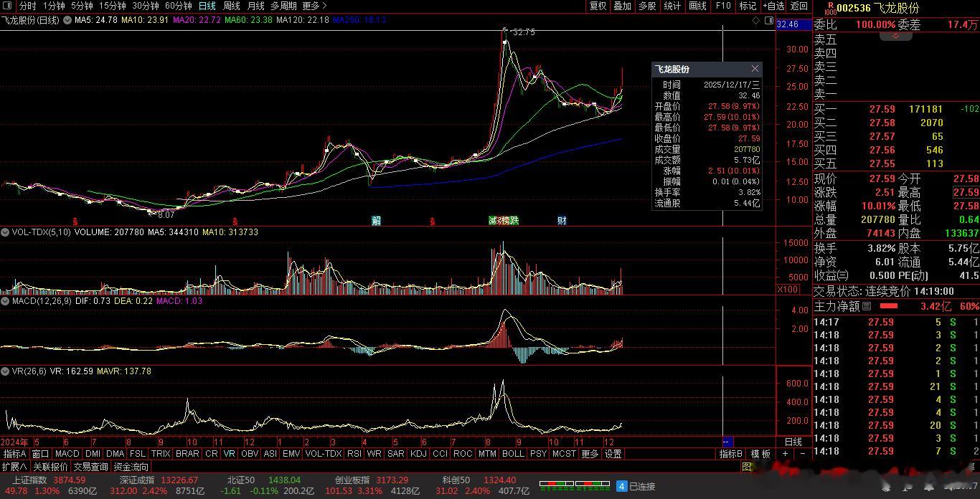Open MACD(12,26,9) indicator dropdown circle
The height and width of the screenshot is (499, 980).
5,301
